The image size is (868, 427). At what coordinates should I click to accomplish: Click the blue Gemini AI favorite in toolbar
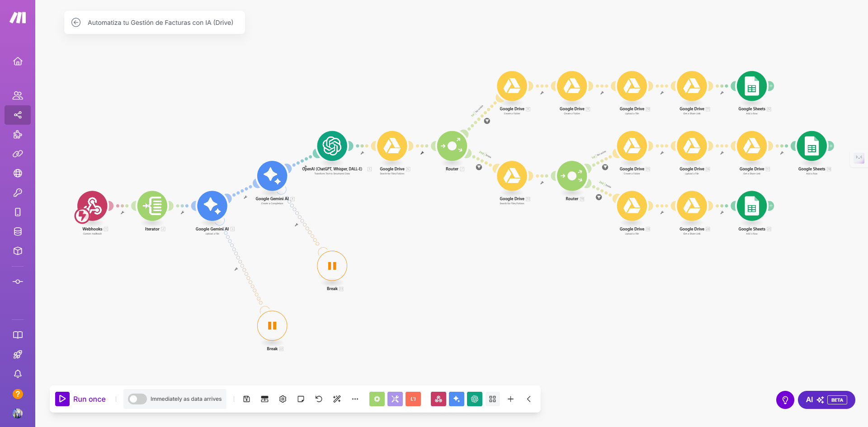tap(457, 399)
